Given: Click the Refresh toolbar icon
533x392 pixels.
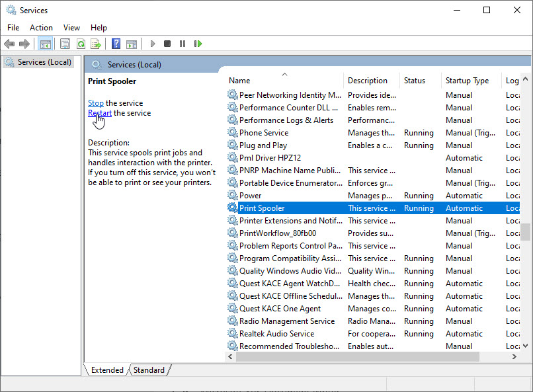Looking at the screenshot, I should (x=80, y=44).
